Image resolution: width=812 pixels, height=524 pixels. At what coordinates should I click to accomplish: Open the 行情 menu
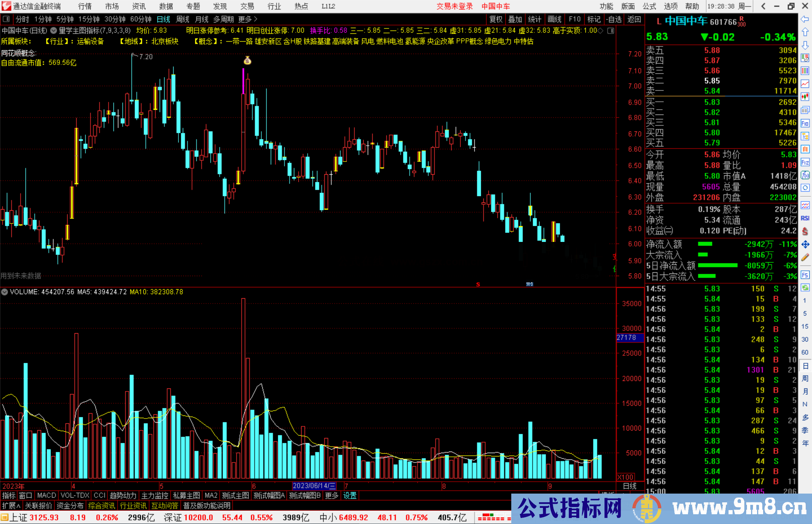tap(85, 6)
